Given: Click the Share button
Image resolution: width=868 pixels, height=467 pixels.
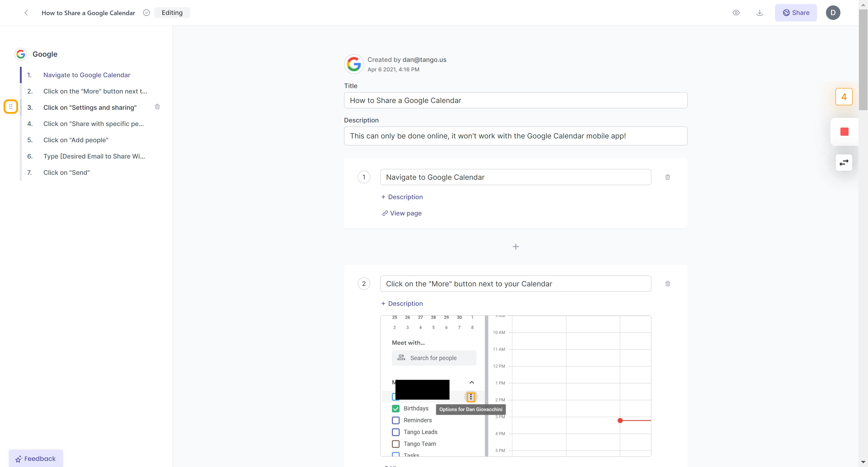Looking at the screenshot, I should 796,13.
